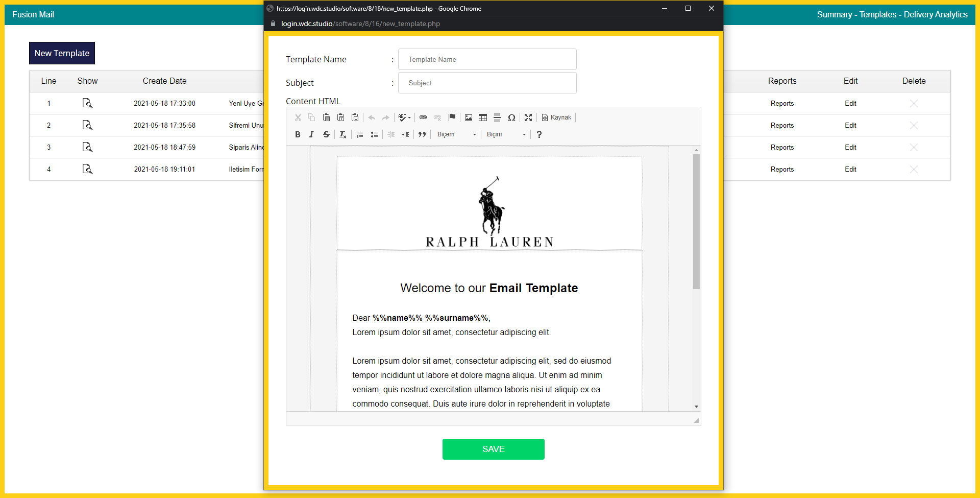The image size is (980, 498).
Task: Undo the last edit with the toolbar arrow
Action: click(x=372, y=117)
